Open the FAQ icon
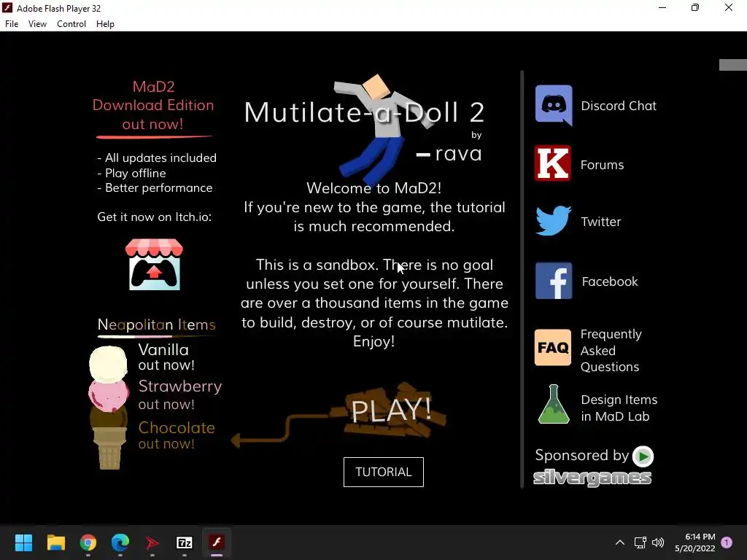The image size is (747, 560). [553, 348]
